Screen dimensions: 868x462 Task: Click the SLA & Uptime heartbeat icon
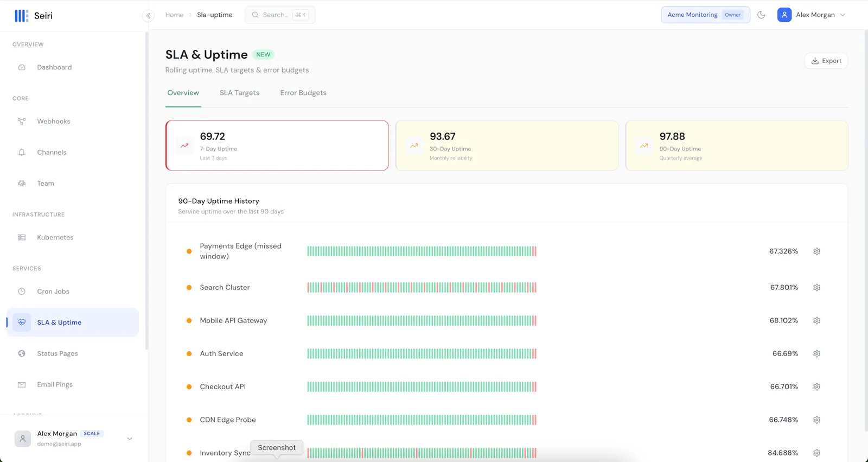coord(22,322)
